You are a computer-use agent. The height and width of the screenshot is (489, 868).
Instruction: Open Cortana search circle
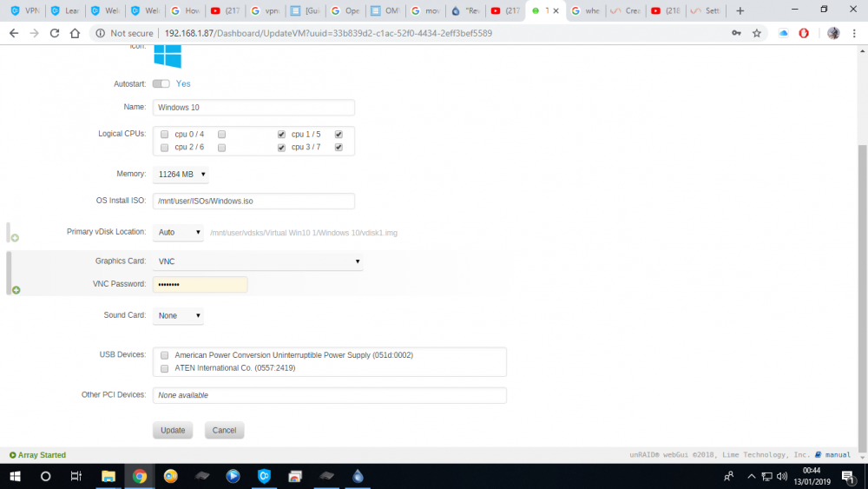[x=45, y=476]
